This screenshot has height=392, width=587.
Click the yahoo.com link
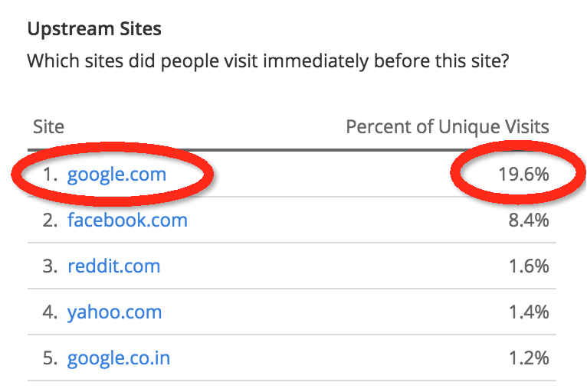click(x=114, y=312)
